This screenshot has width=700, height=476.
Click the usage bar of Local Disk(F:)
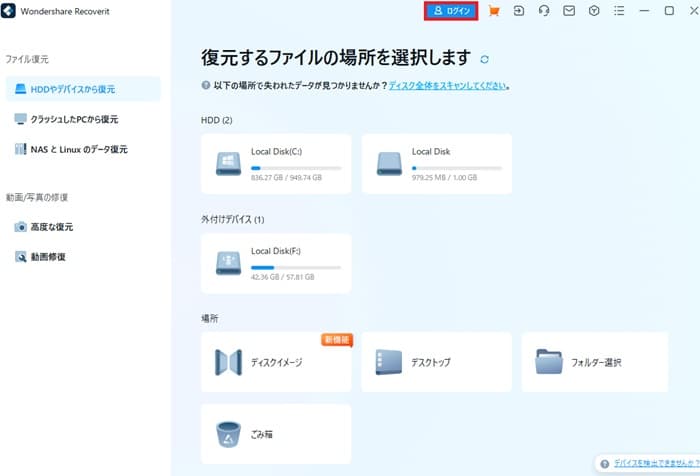(296, 268)
